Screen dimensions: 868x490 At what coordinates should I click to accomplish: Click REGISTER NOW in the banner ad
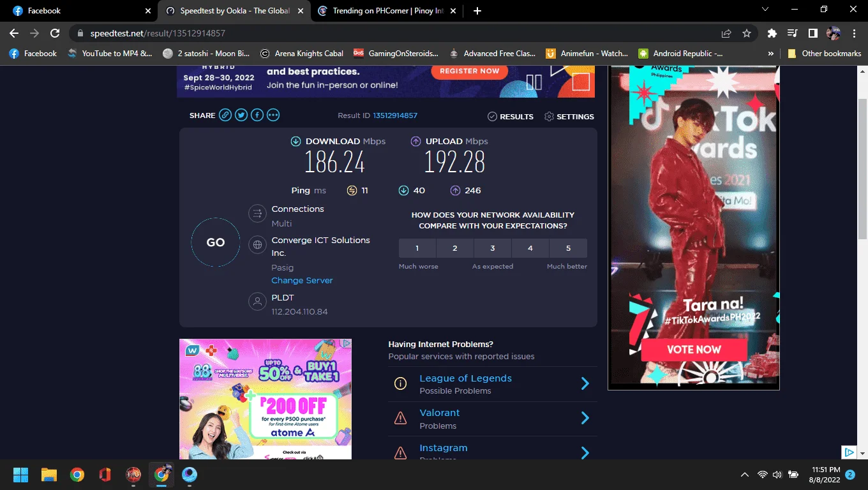pos(469,71)
